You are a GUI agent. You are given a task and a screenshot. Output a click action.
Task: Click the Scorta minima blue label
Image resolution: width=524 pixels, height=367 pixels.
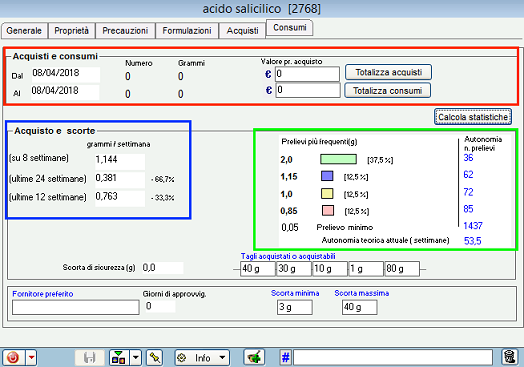[x=295, y=293]
